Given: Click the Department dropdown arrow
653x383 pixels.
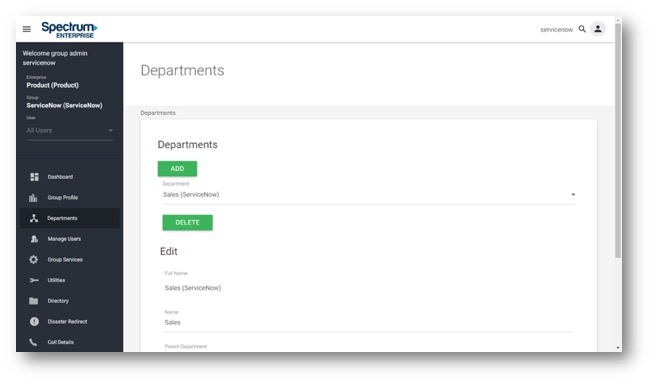Looking at the screenshot, I should tap(573, 194).
